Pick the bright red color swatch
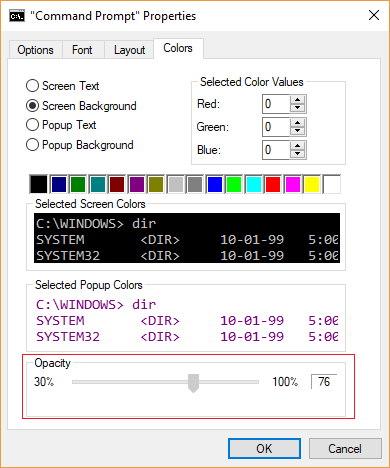Viewport: 390px width, 468px height. click(273, 184)
